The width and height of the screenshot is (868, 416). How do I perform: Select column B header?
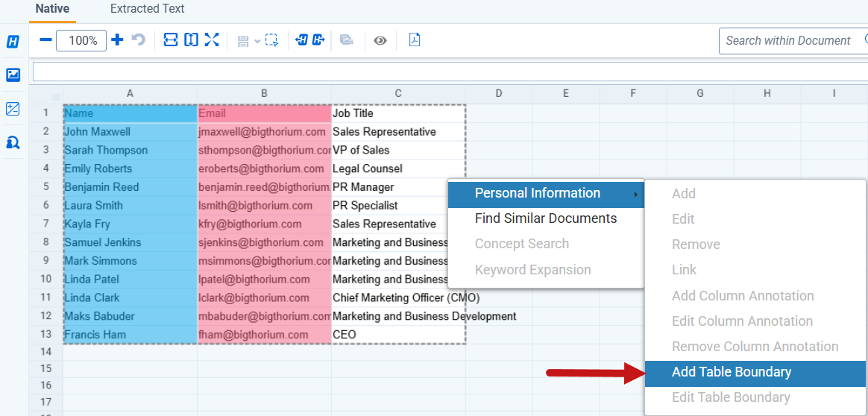pyautogui.click(x=265, y=94)
